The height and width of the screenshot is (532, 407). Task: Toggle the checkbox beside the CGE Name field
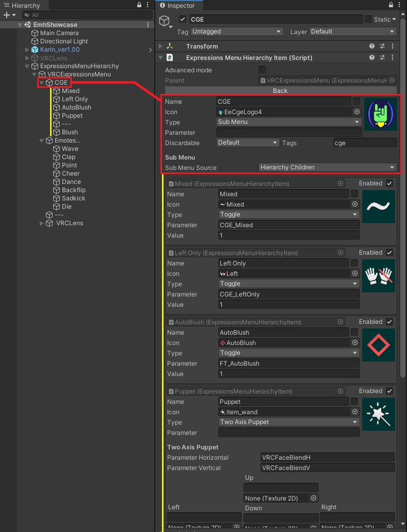tap(357, 101)
